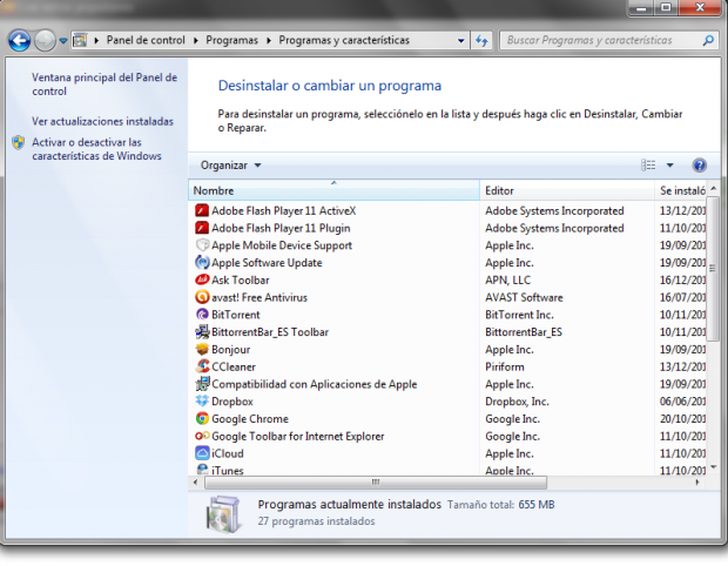Viewport: 728px width, 566px height.
Task: Click the Google Chrome icon
Action: pos(202,419)
